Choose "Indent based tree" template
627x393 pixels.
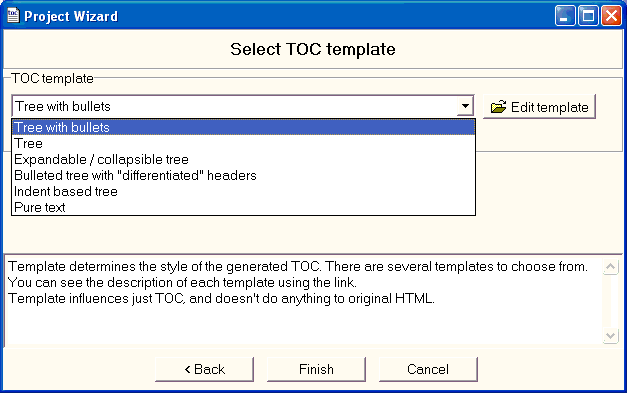pyautogui.click(x=244, y=192)
